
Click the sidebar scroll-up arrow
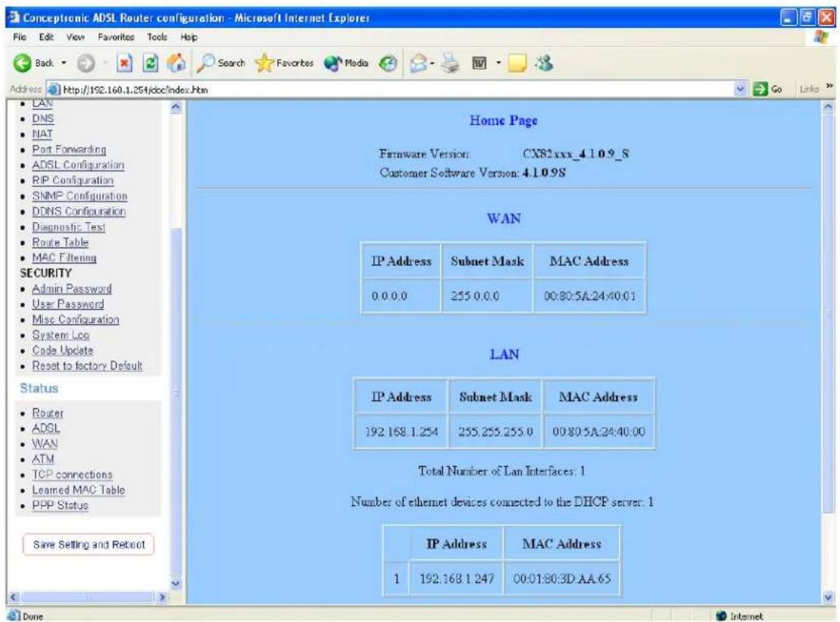176,107
